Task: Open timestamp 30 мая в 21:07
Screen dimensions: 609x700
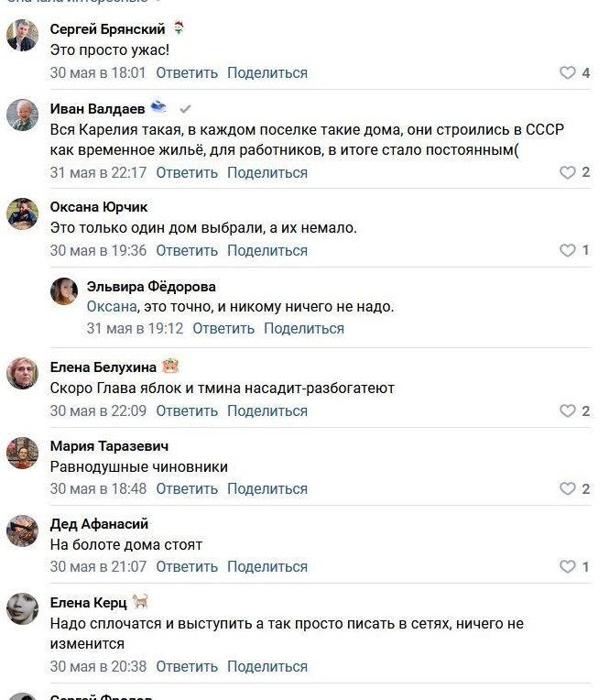Action: click(x=98, y=567)
